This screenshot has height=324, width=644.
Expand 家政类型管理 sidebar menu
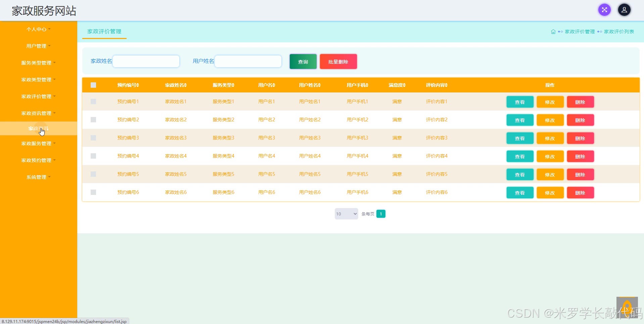[39, 80]
